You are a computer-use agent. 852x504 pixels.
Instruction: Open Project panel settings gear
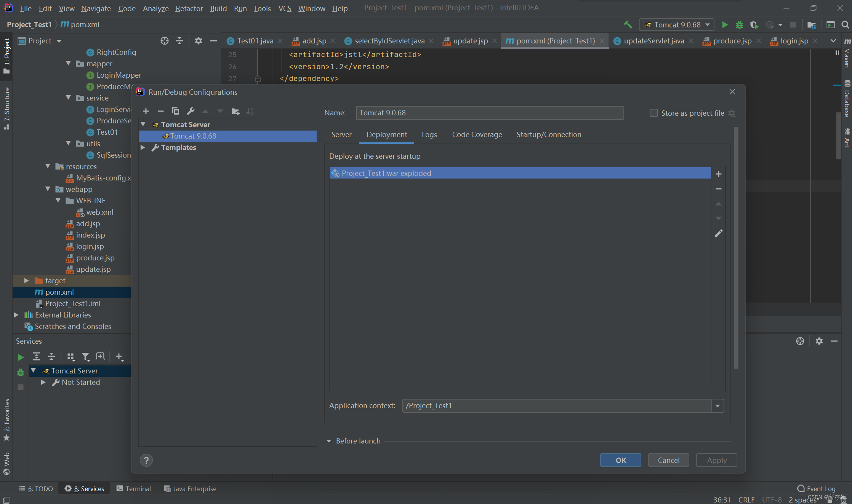(198, 41)
